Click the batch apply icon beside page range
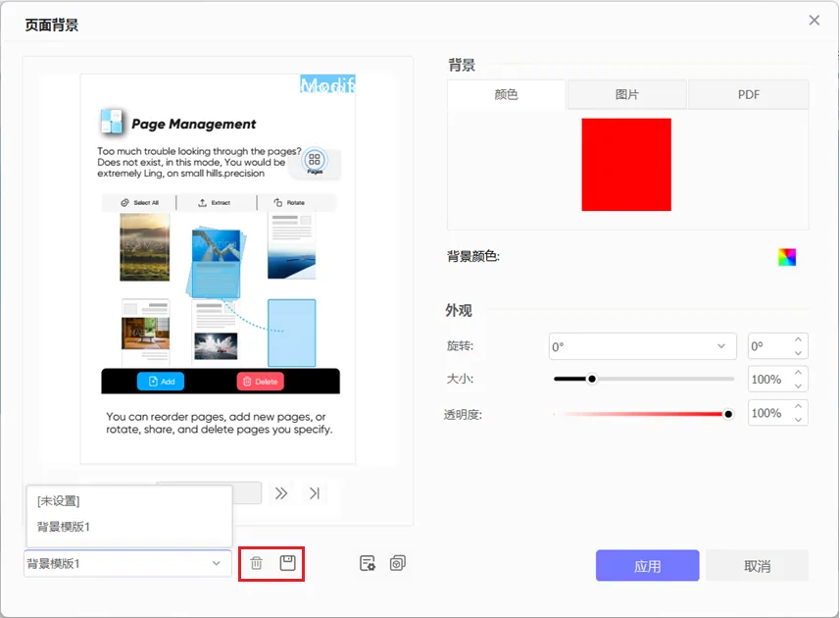The width and height of the screenshot is (840, 618). 398,563
